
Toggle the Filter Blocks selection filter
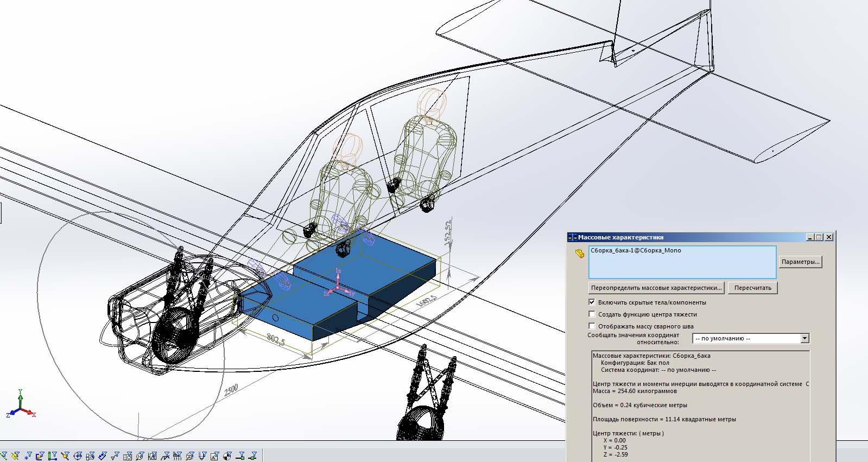[x=215, y=455]
